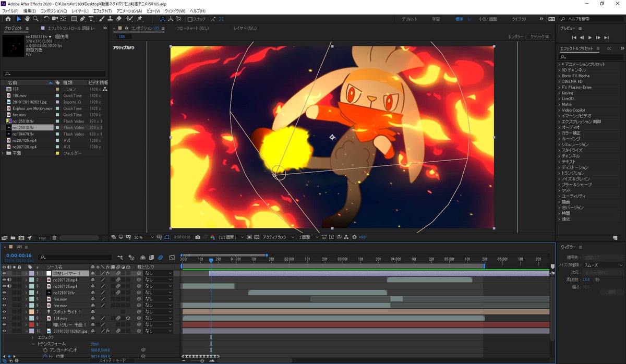Viewport: 626px width, 364px height.
Task: Select the Brush tool
Action: (x=102, y=19)
